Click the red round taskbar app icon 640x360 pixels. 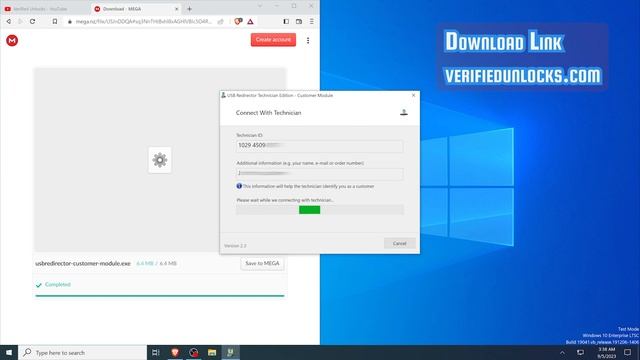point(193,352)
